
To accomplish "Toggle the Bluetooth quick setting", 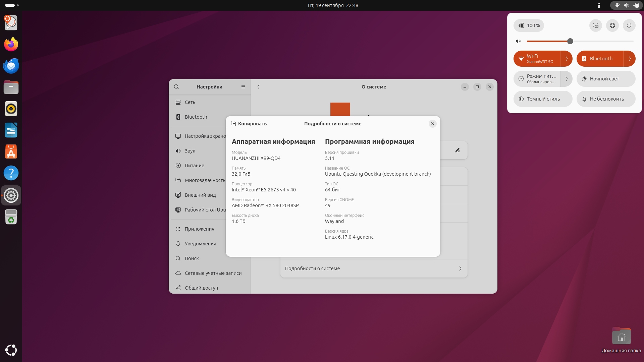I will [x=600, y=59].
